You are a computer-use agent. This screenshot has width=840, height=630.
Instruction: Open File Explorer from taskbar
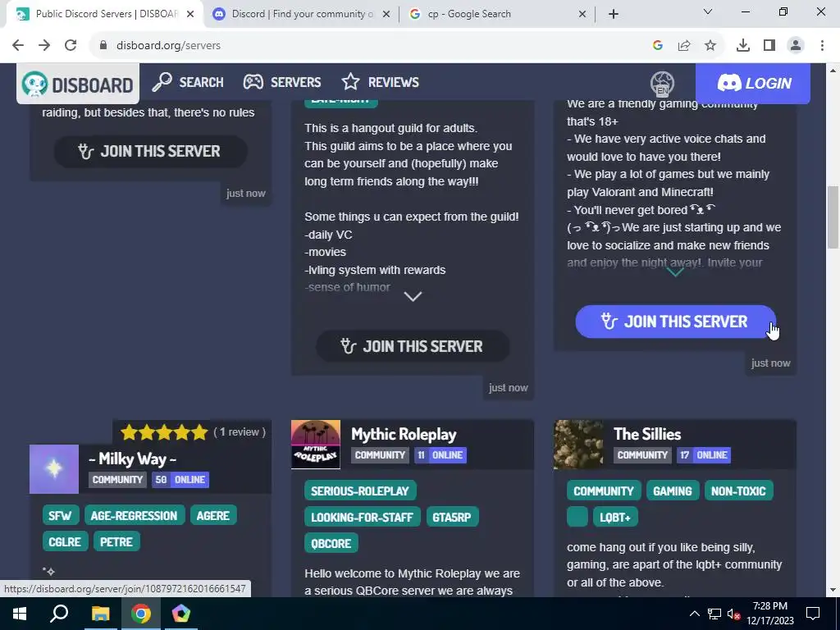100,614
